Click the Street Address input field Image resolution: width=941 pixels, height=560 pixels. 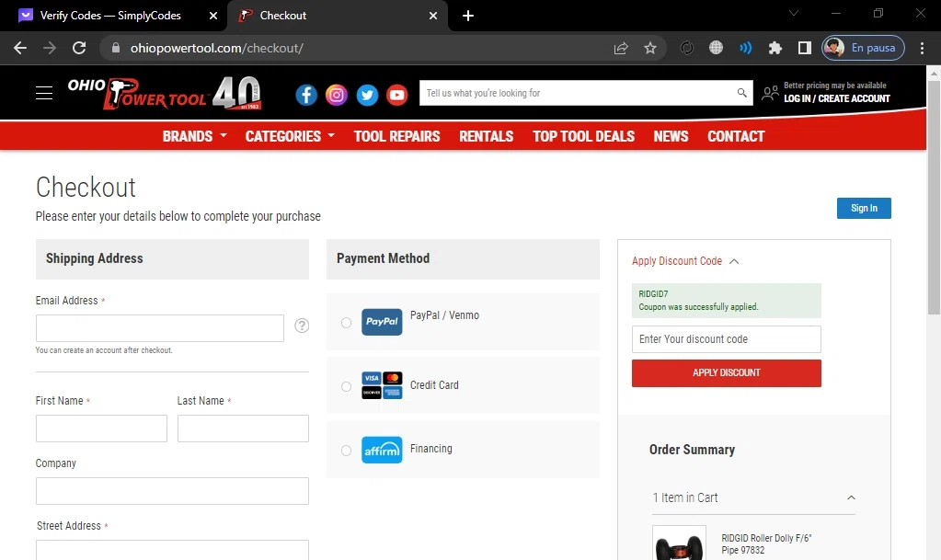tap(172, 550)
